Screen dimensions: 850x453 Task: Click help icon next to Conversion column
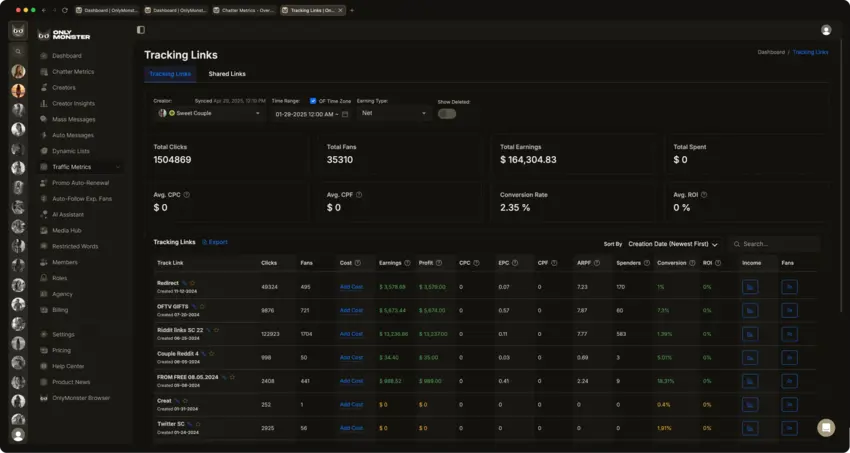692,263
